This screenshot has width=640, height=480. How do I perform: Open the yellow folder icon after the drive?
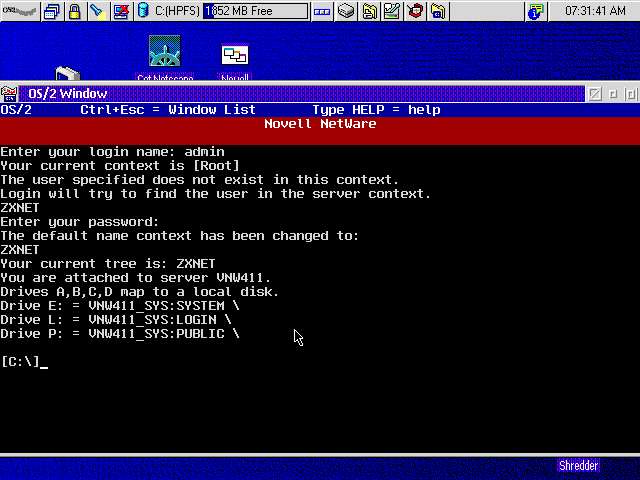click(x=369, y=11)
